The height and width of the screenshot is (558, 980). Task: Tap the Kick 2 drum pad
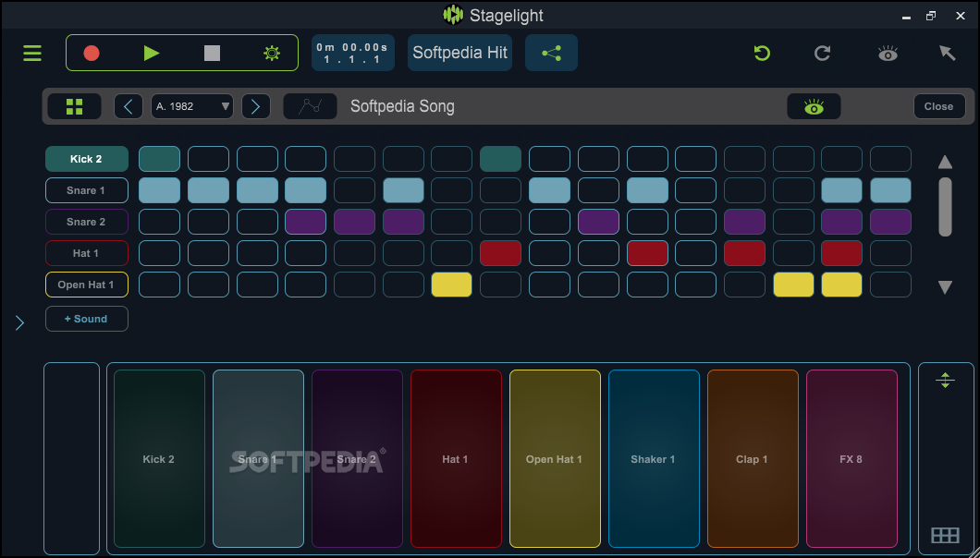click(x=159, y=458)
